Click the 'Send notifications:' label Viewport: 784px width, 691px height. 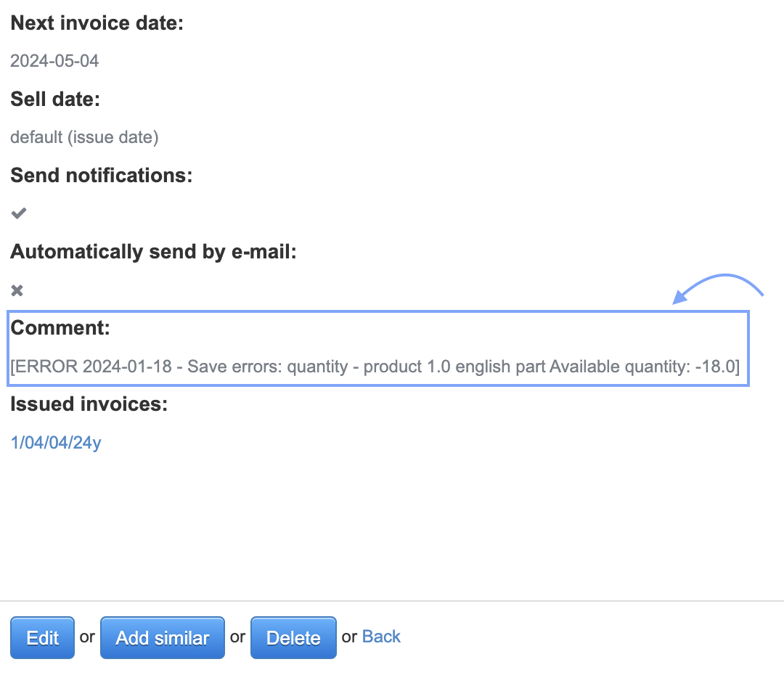coord(102,176)
